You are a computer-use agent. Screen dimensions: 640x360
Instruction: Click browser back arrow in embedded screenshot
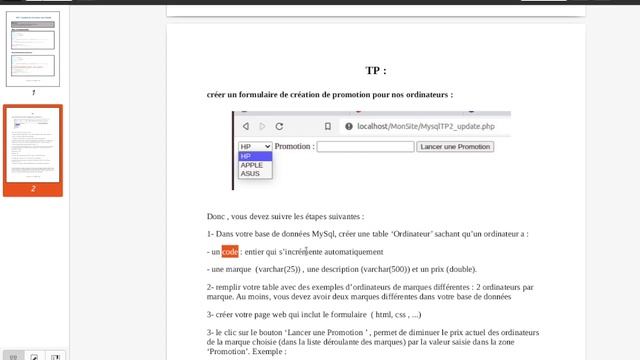click(x=246, y=127)
